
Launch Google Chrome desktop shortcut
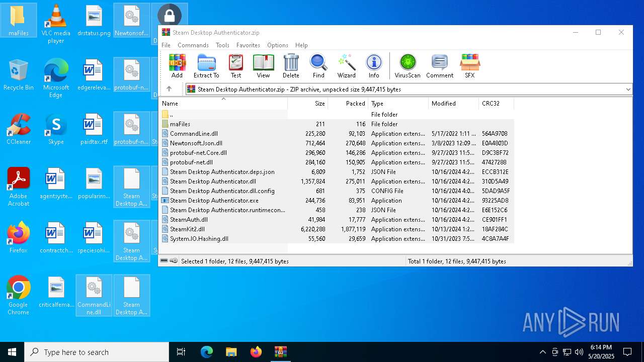coord(19,296)
